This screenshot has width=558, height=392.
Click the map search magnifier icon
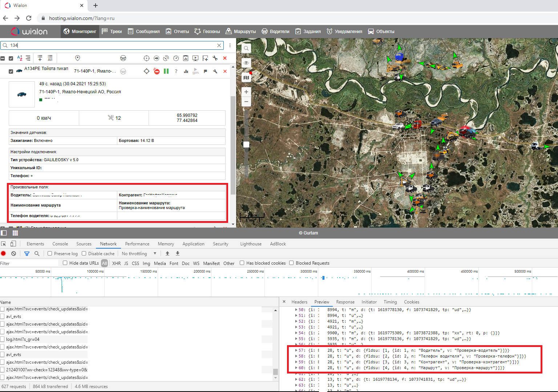(x=246, y=48)
